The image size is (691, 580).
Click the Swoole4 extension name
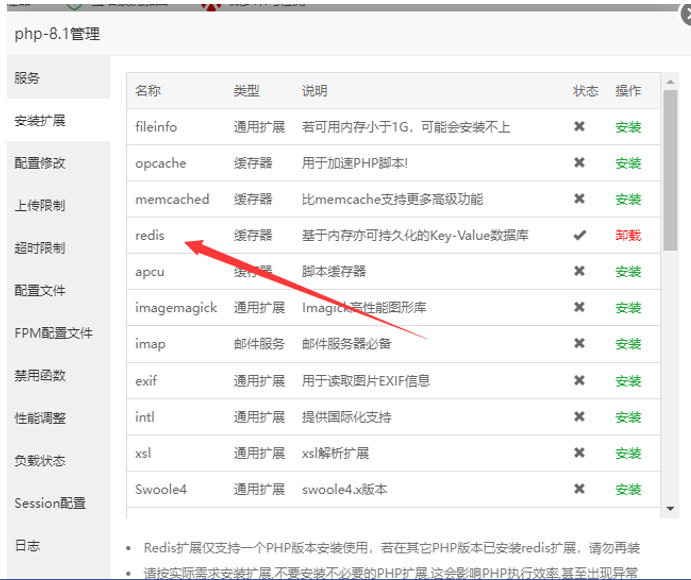tap(161, 489)
